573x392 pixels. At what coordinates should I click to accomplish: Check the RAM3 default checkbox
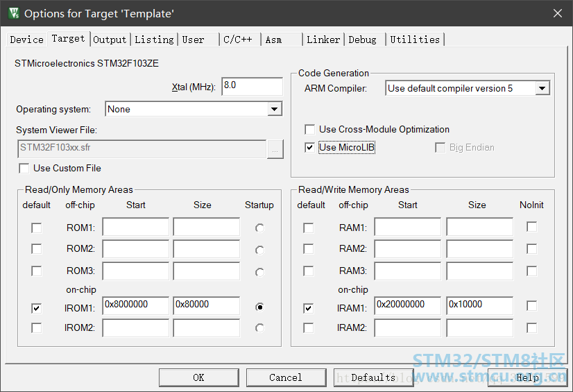tap(309, 271)
